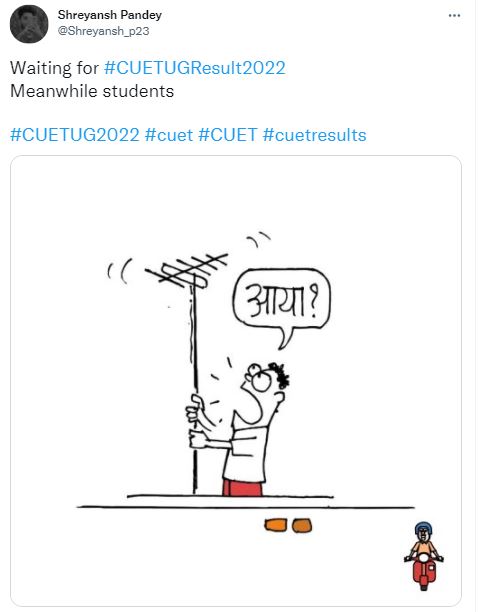Click the "Waiting for" tweet text
This screenshot has width=479, height=612.
pyautogui.click(x=54, y=68)
